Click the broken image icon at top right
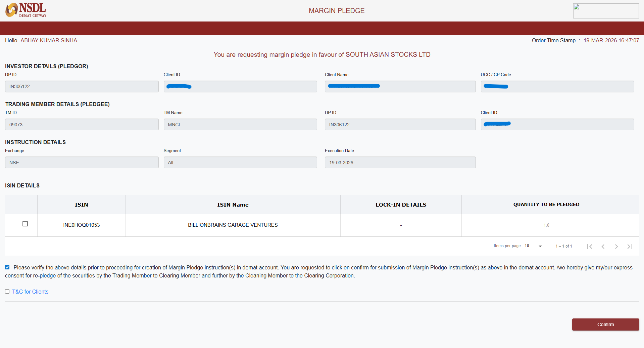This screenshot has height=348, width=644. tap(577, 7)
